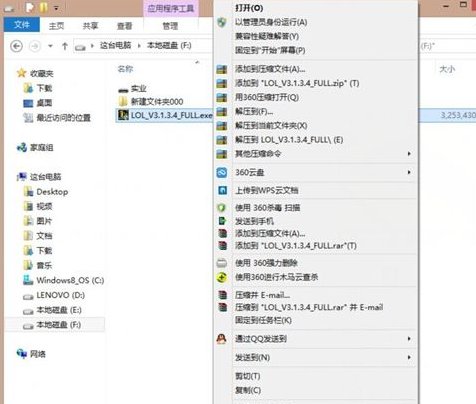
Task: Choose 打开(O) from the context menu
Action: (315, 8)
